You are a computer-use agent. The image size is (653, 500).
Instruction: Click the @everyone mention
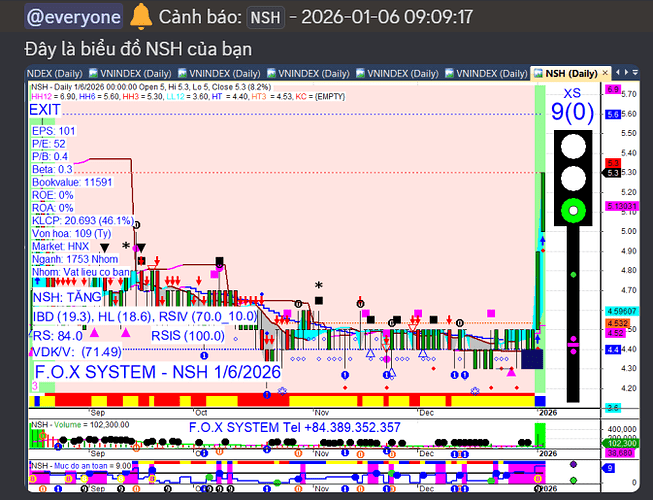(73, 17)
